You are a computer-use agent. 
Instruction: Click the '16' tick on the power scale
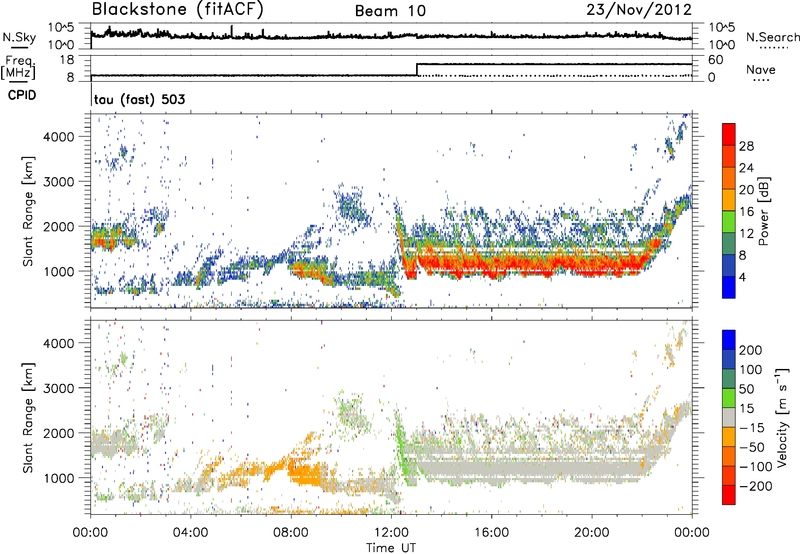(x=746, y=212)
